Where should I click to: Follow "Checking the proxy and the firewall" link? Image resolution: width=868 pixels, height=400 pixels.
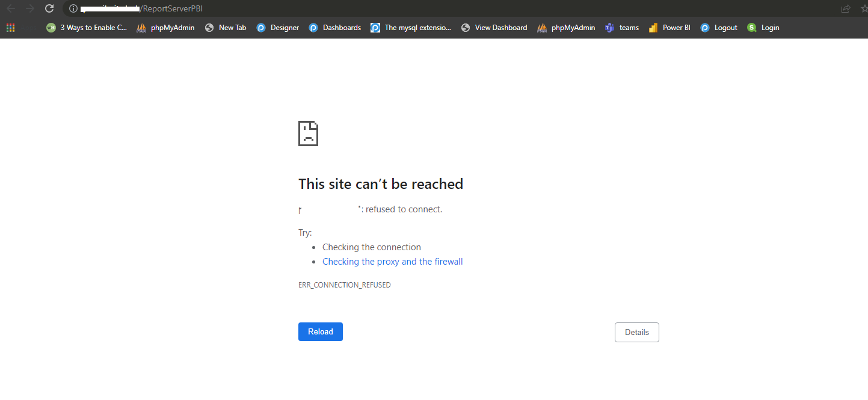pyautogui.click(x=392, y=262)
